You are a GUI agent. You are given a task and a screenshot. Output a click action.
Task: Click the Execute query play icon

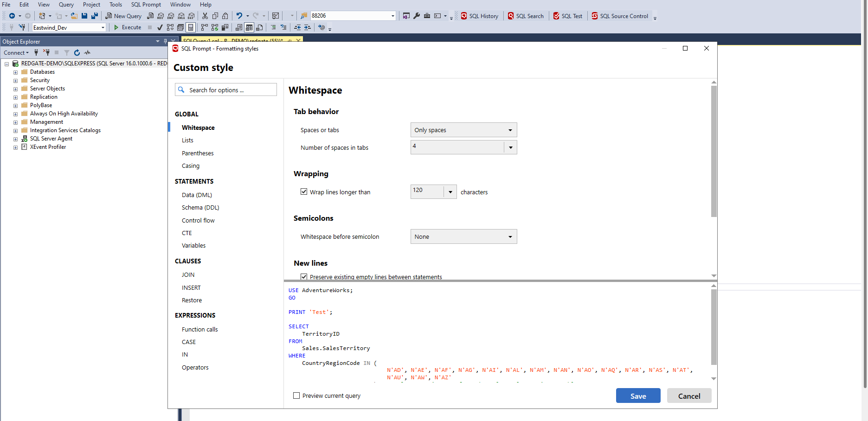pyautogui.click(x=116, y=27)
